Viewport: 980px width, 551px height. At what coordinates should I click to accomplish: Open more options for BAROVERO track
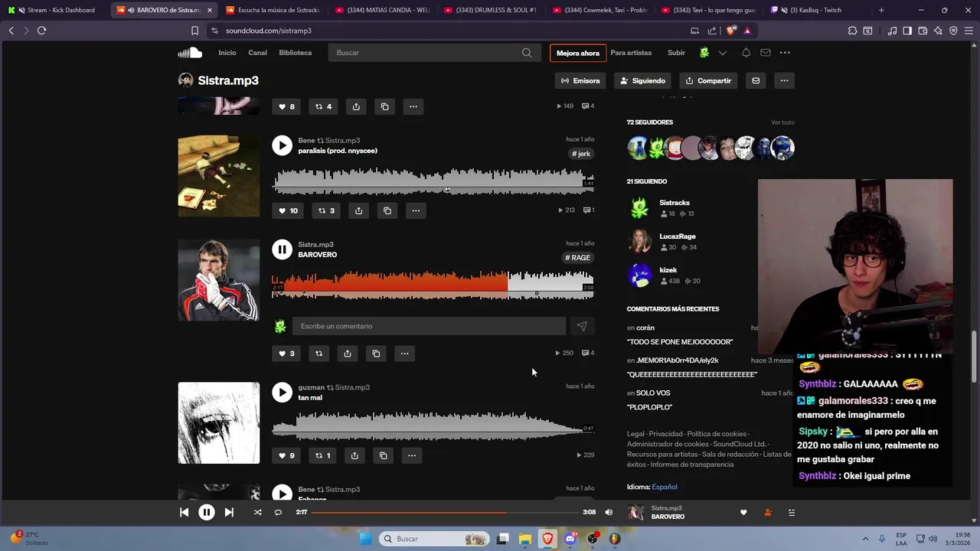(x=404, y=354)
